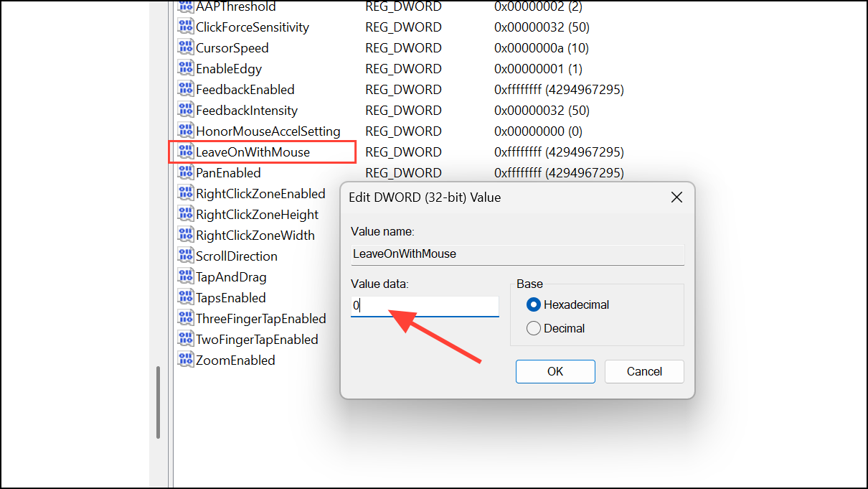Screen dimensions: 868x489
Task: Cancel the Edit DWORD dialog
Action: point(643,371)
